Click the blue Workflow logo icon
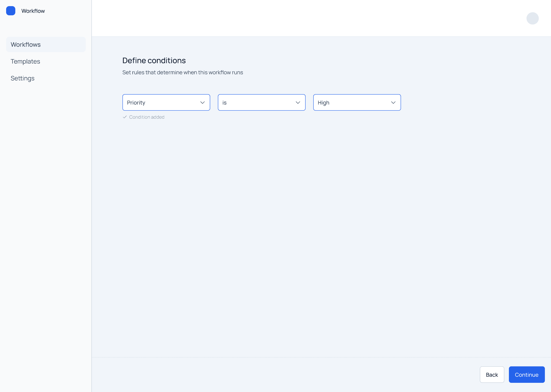The height and width of the screenshot is (392, 551). point(11,11)
